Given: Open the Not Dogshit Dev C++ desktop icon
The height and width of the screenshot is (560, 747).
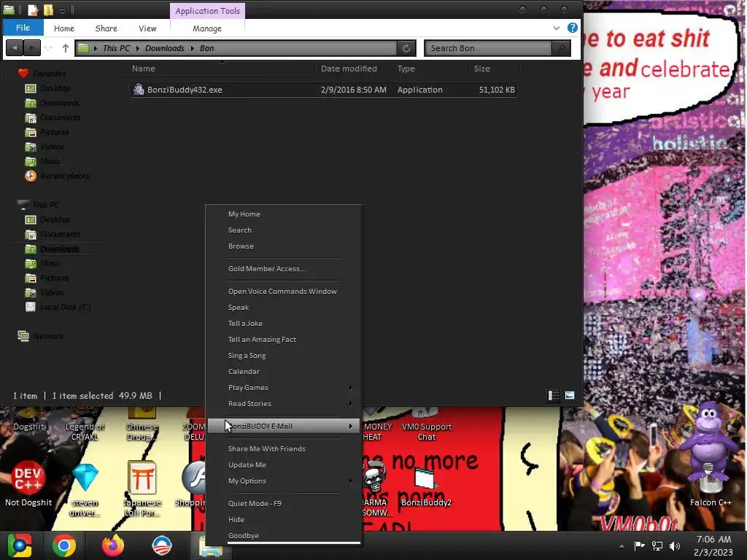Looking at the screenshot, I should tap(28, 483).
